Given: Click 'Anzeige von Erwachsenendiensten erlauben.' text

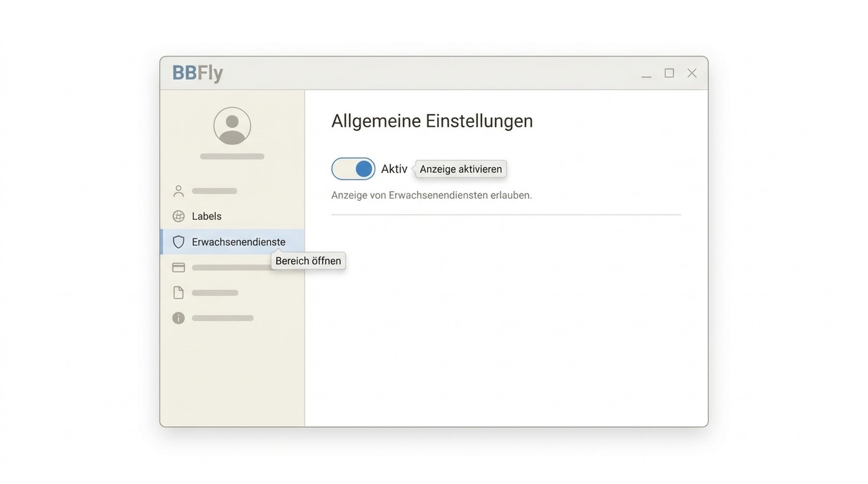Looking at the screenshot, I should (431, 195).
